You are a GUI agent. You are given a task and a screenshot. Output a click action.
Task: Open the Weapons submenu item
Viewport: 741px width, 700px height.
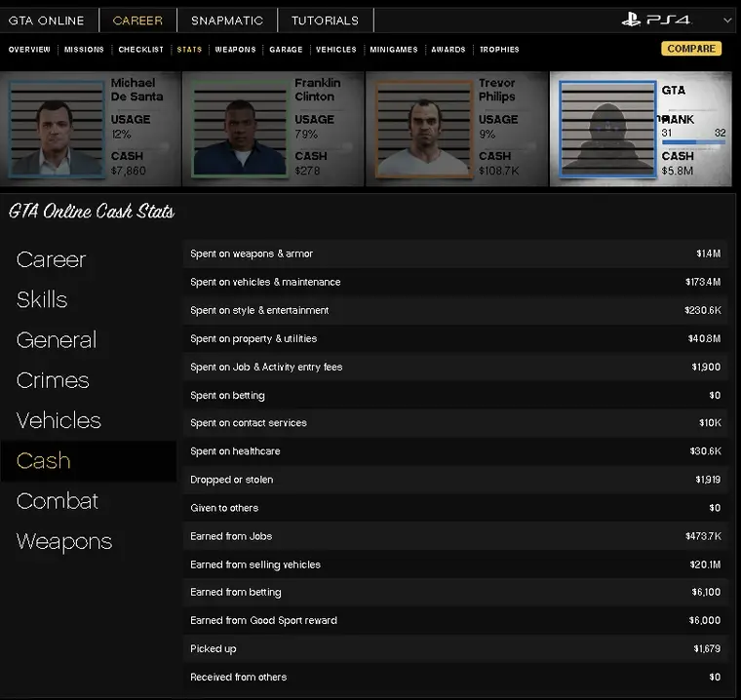pyautogui.click(x=235, y=50)
